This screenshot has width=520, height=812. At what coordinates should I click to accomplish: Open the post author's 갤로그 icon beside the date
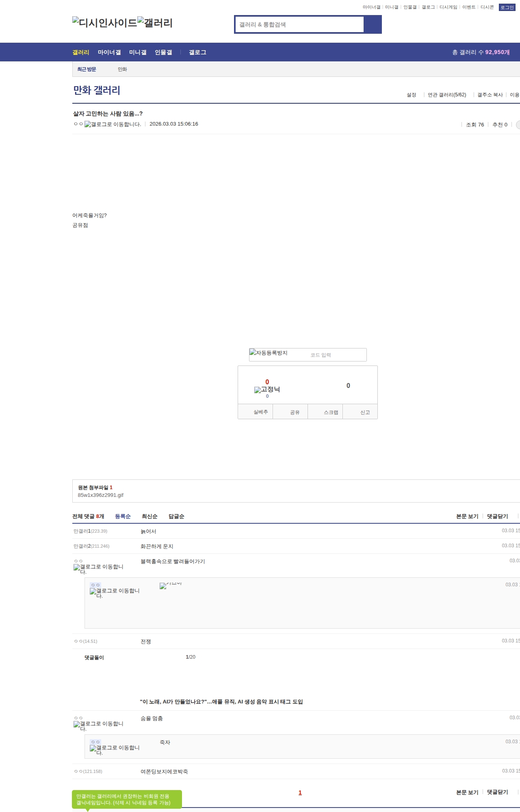pyautogui.click(x=113, y=124)
